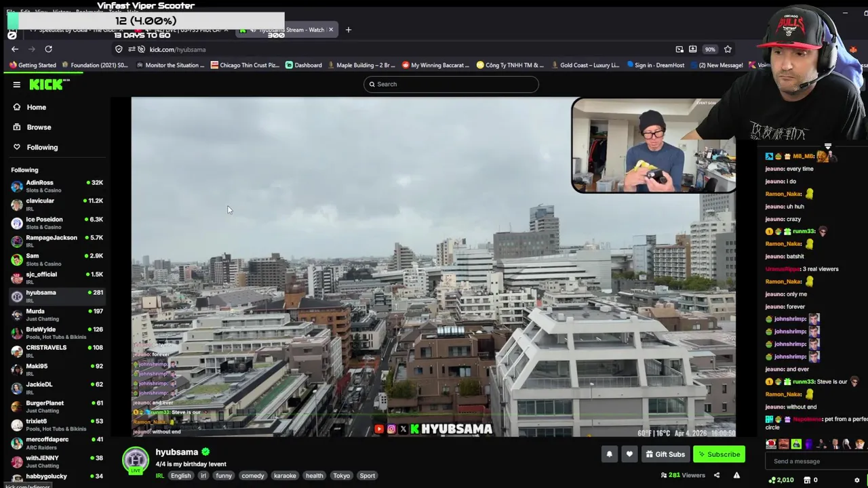Open mercoffdaperc channel
Image resolution: width=868 pixels, height=488 pixels.
click(x=57, y=443)
